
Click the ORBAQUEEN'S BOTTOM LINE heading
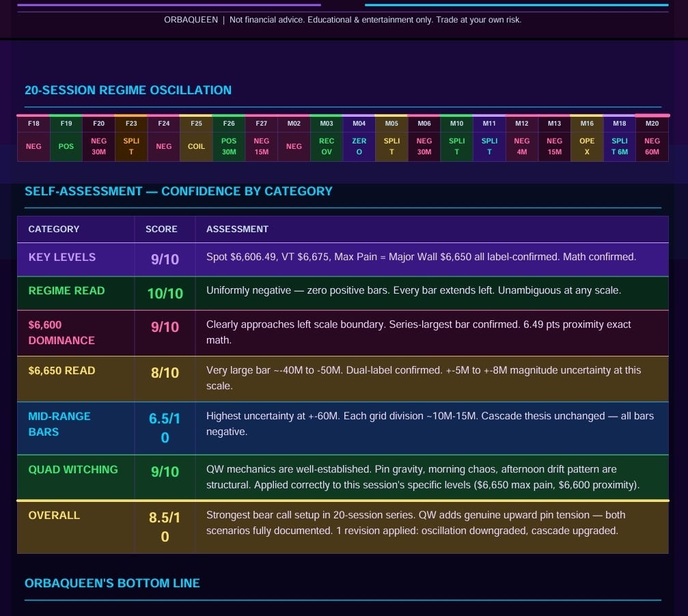pyautogui.click(x=112, y=583)
